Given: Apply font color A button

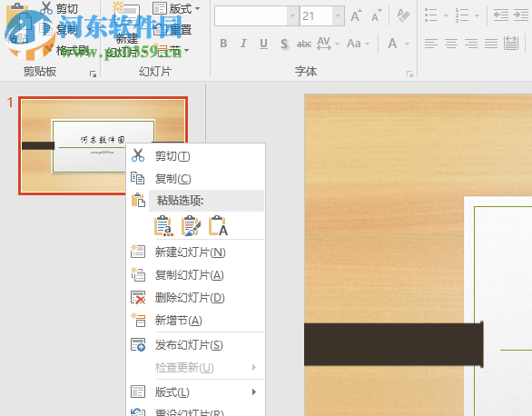Looking at the screenshot, I should [x=392, y=44].
